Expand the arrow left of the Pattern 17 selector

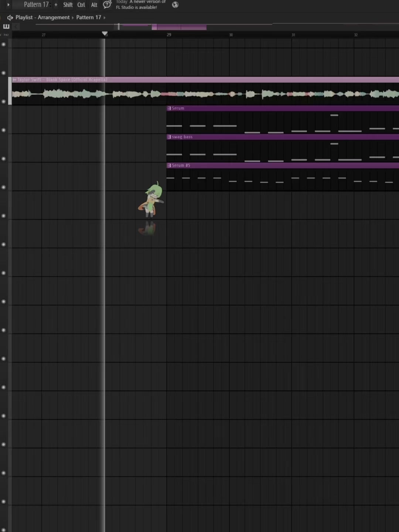coord(8,5)
